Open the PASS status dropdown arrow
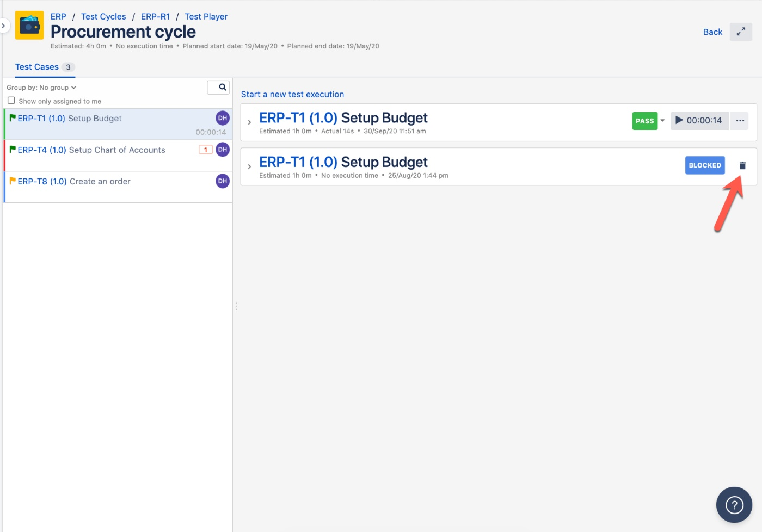The height and width of the screenshot is (532, 762). [x=662, y=121]
